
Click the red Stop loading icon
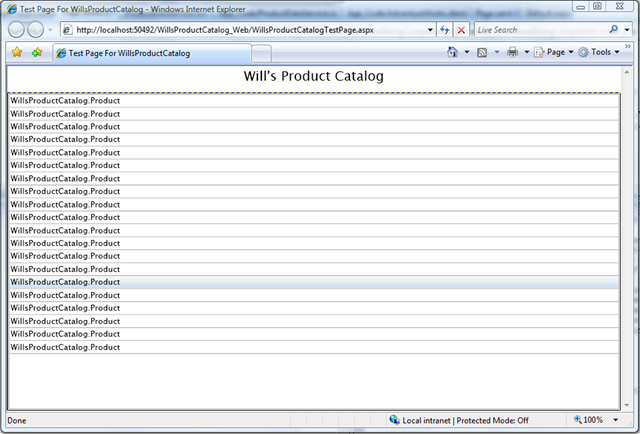(x=461, y=30)
